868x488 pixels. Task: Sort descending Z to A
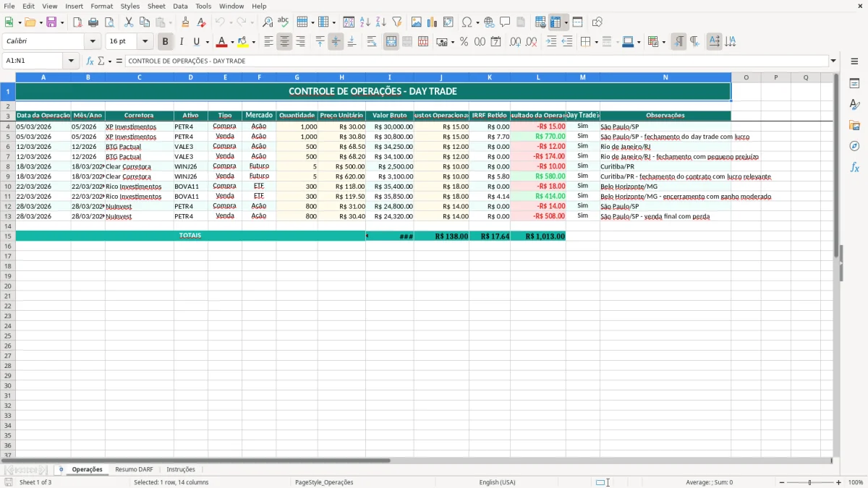point(380,22)
